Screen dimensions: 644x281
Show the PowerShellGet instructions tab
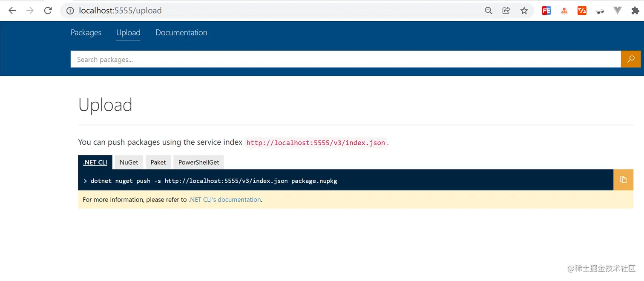tap(198, 162)
